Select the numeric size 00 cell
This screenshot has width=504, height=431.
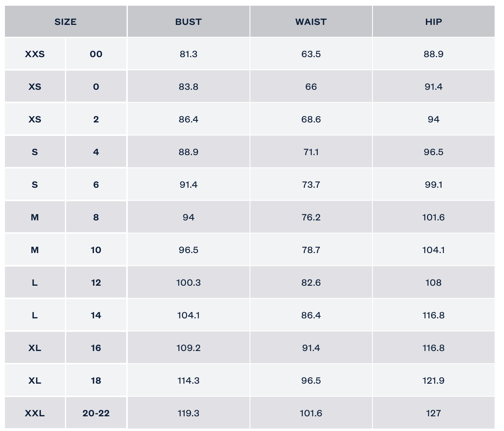[x=96, y=54]
